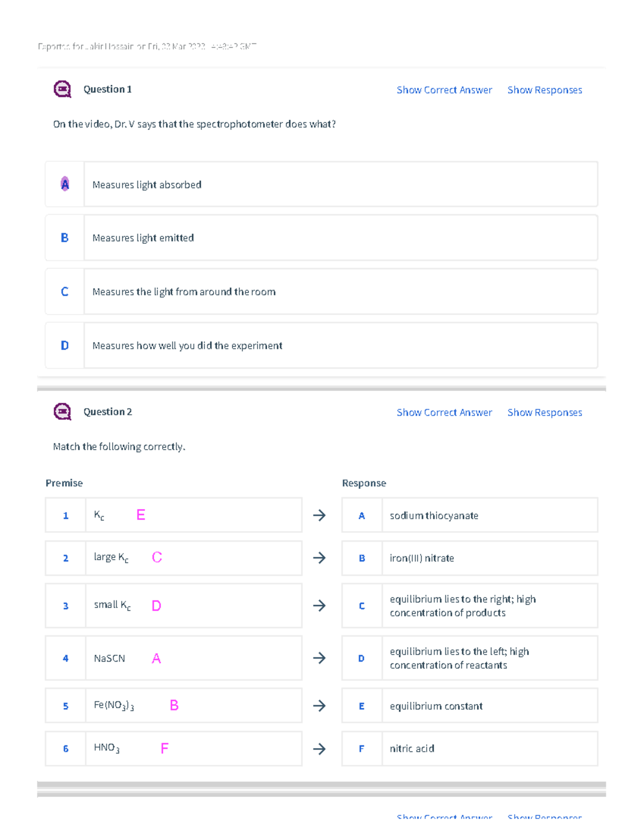The image size is (644, 834).
Task: Select response A sodium thiocyanate
Action: [x=470, y=516]
